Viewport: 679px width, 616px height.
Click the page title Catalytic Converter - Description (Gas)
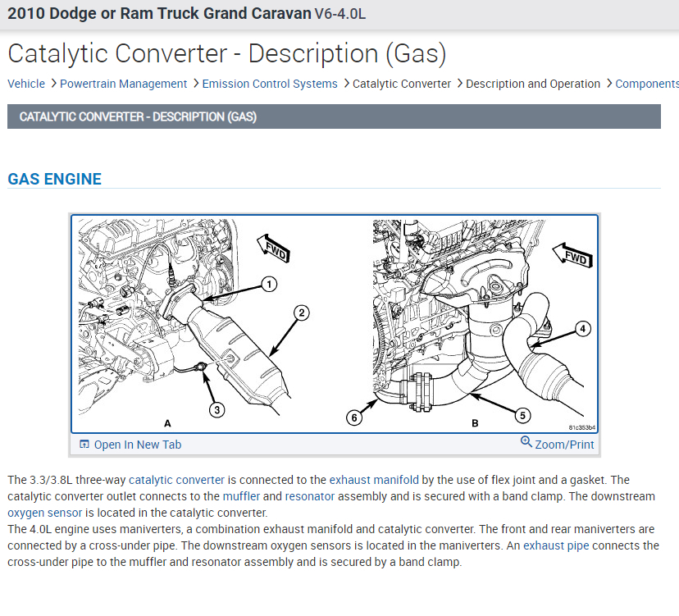coord(227,53)
